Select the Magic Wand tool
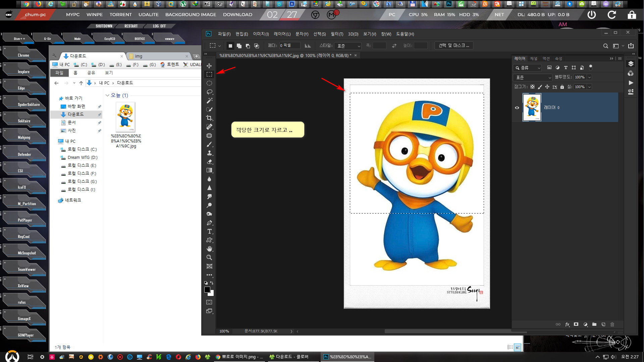The width and height of the screenshot is (644, 362). [x=209, y=101]
